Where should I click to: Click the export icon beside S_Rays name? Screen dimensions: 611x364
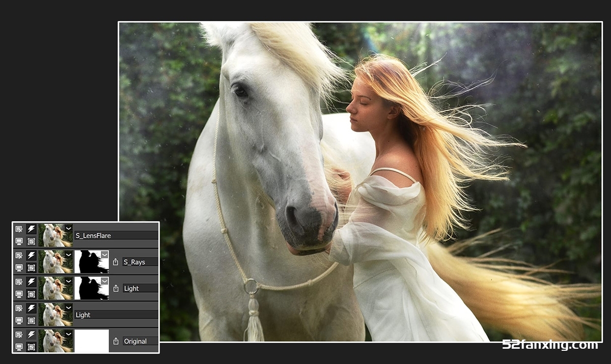(116, 262)
